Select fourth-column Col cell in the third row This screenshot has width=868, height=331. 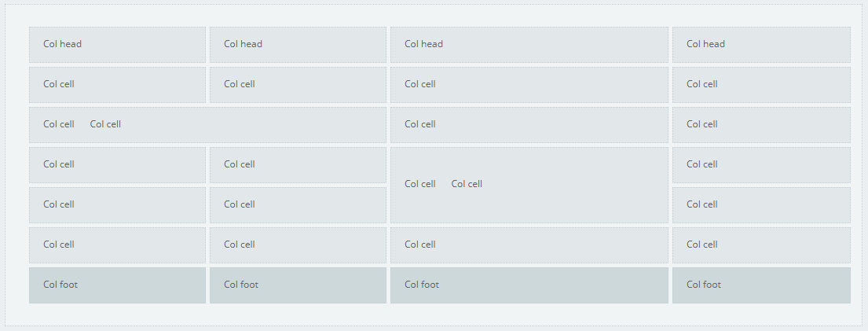[x=760, y=125]
